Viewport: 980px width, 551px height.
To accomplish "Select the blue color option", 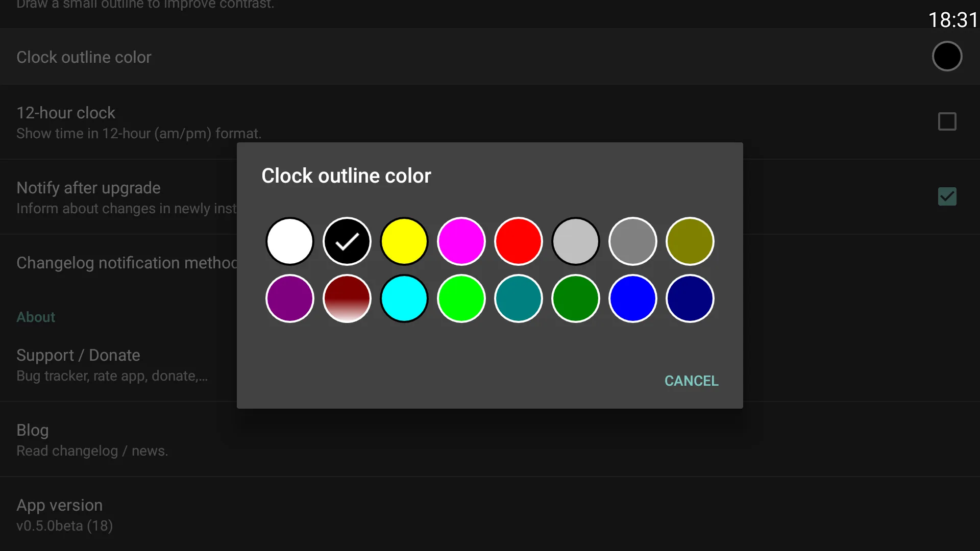I will [633, 298].
